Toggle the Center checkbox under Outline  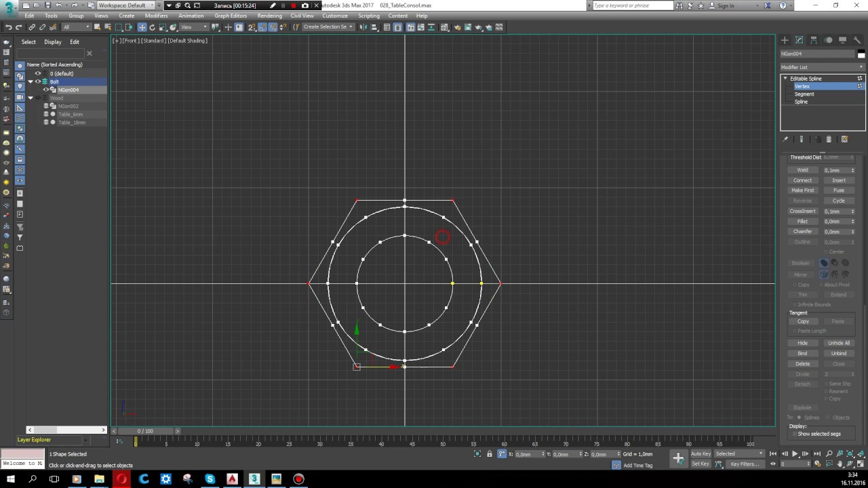tap(825, 251)
